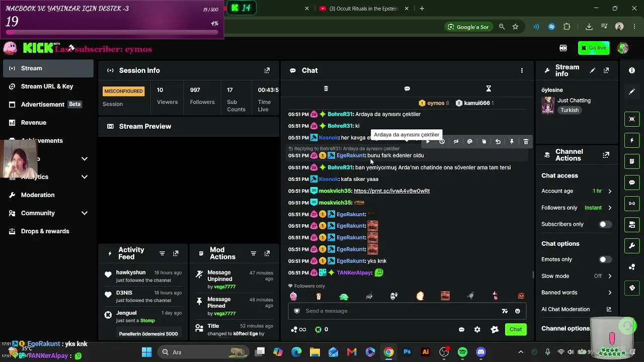
Task: Open the Spotify icon in the taskbar
Action: coord(462,352)
